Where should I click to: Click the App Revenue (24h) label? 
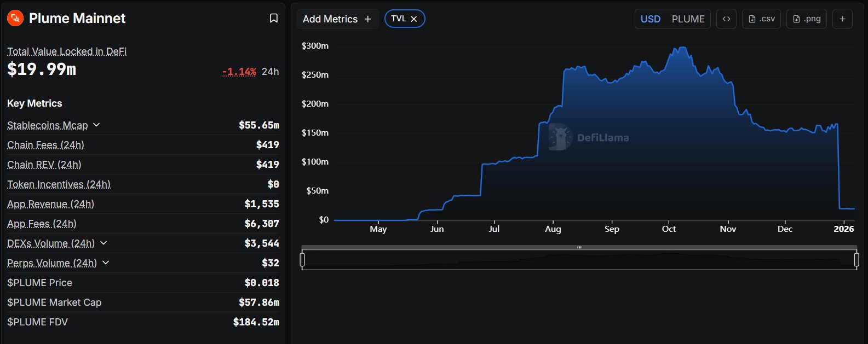[x=50, y=204]
